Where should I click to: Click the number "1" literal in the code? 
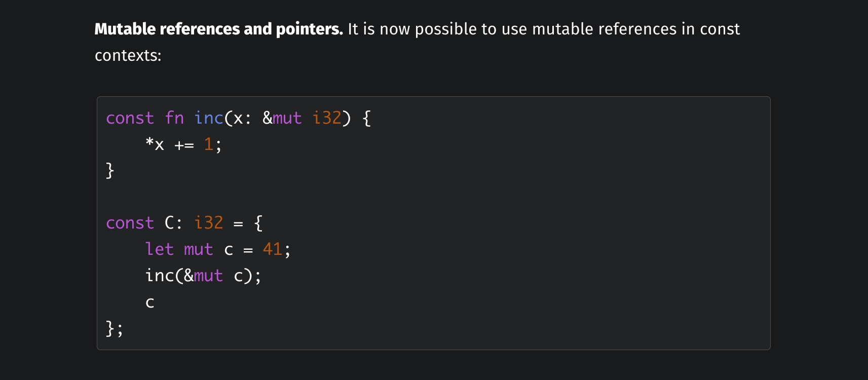[x=208, y=144]
